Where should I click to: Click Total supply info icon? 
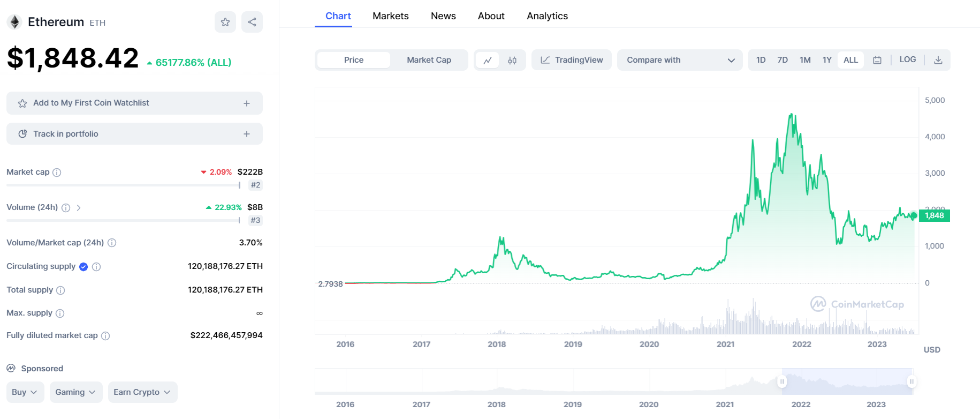[60, 290]
